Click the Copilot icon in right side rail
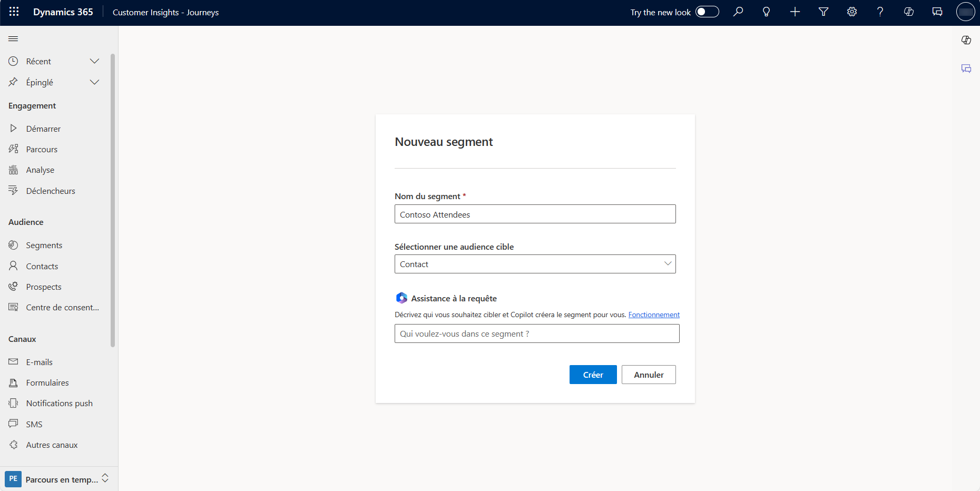This screenshot has height=491, width=980. point(966,40)
